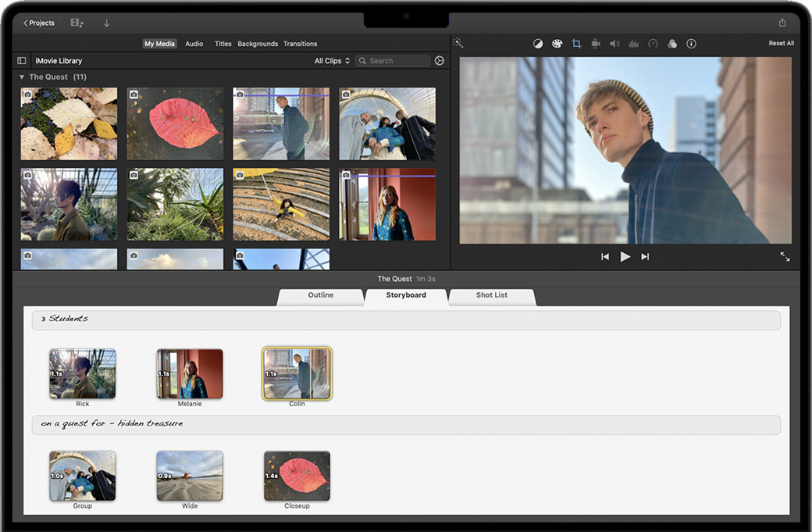Go back to Projects

click(x=39, y=23)
